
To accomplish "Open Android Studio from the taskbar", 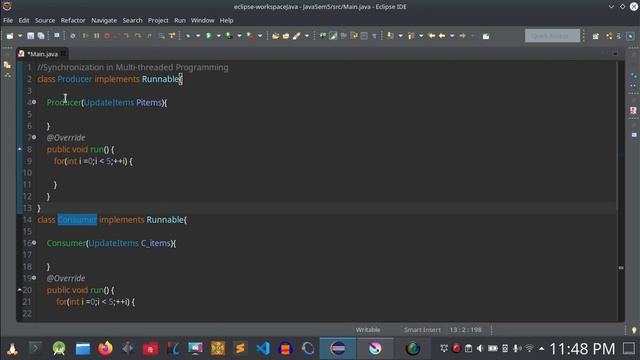I will 59,349.
